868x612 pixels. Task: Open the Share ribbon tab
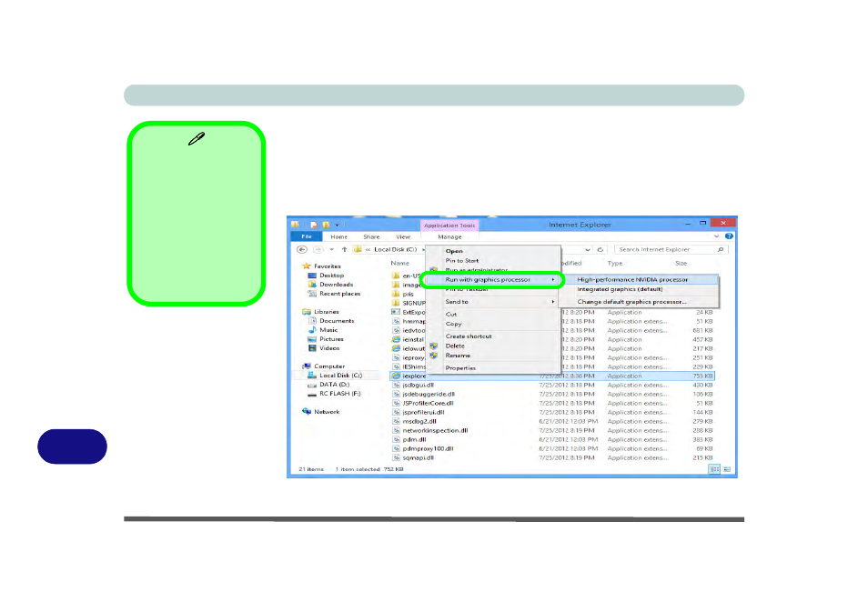tap(371, 236)
